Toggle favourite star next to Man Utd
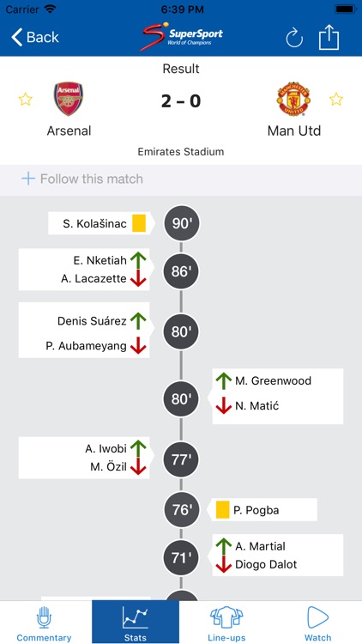This screenshot has height=644, width=362. [x=336, y=99]
